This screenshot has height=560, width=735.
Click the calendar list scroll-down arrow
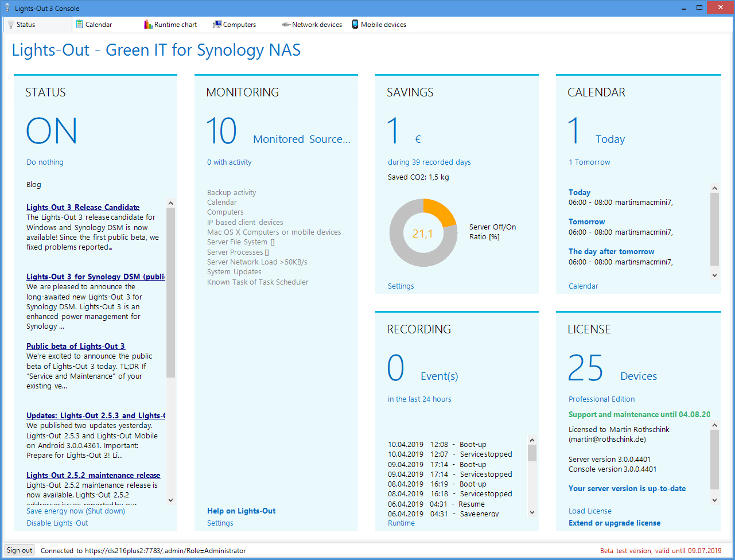714,275
